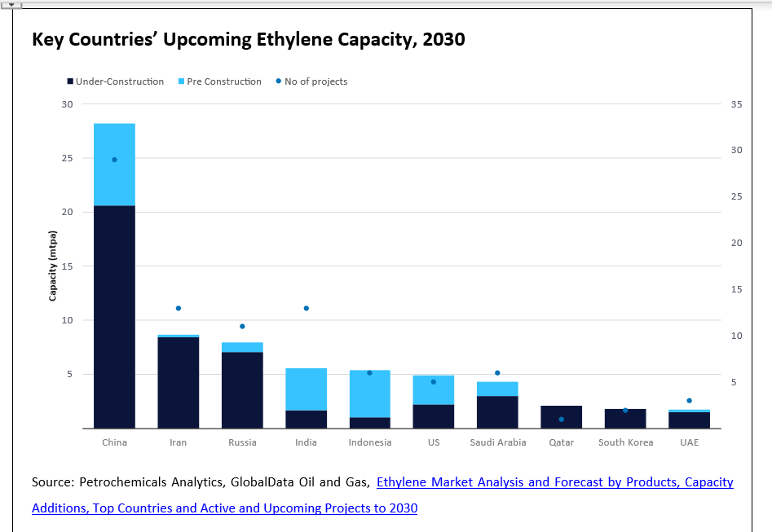Image resolution: width=772 pixels, height=532 pixels.
Task: Click the UAE label on the x-axis
Action: pos(689,442)
